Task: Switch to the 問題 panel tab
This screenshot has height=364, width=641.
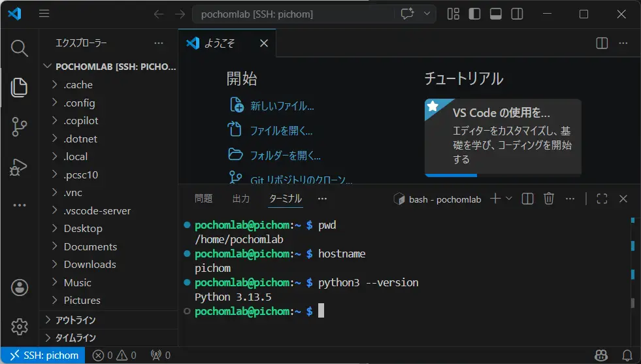Action: pyautogui.click(x=204, y=199)
